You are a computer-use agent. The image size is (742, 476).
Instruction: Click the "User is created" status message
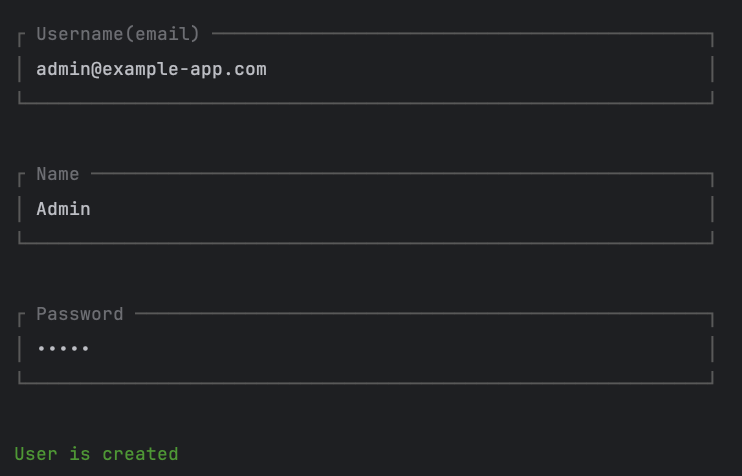(x=96, y=454)
